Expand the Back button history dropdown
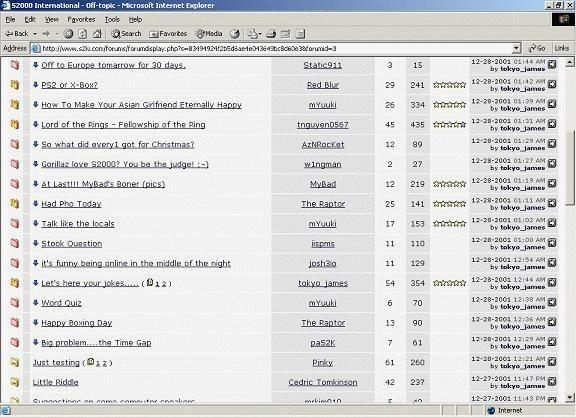 click(x=35, y=34)
